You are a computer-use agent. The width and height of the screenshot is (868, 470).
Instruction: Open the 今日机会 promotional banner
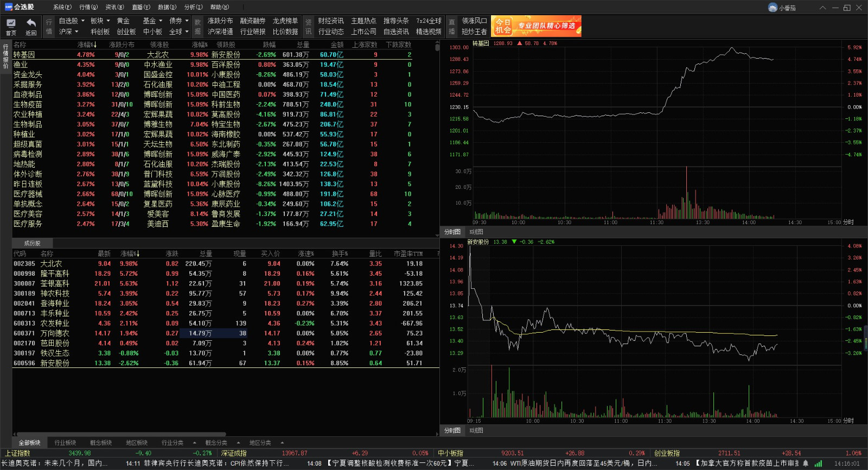pos(536,26)
